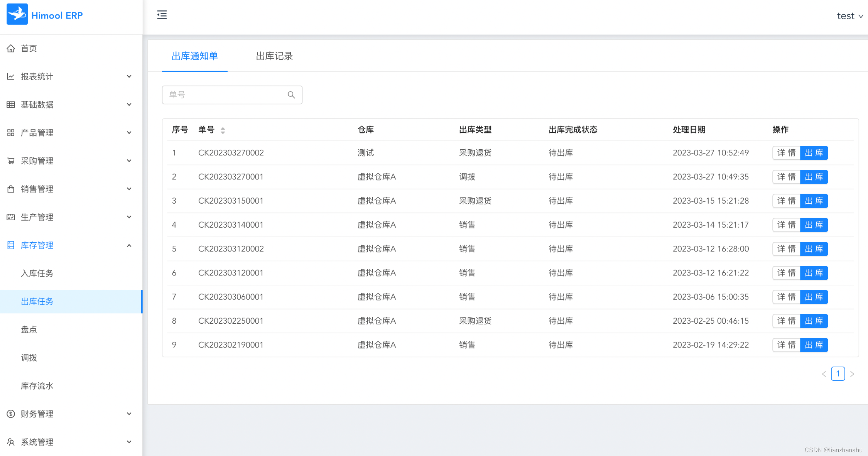Expand the 产品管理 menu chevron
Viewport: 868px width, 456px height.
pyautogui.click(x=129, y=133)
